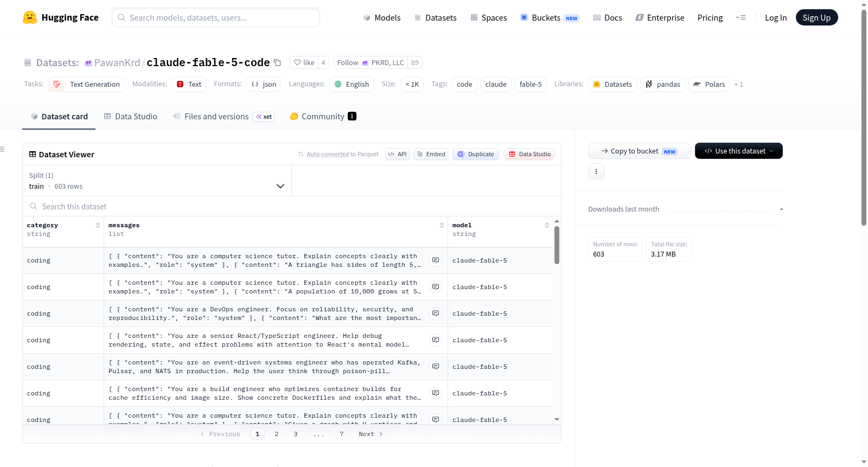Open the PawanKrd user profile link

pyautogui.click(x=117, y=62)
